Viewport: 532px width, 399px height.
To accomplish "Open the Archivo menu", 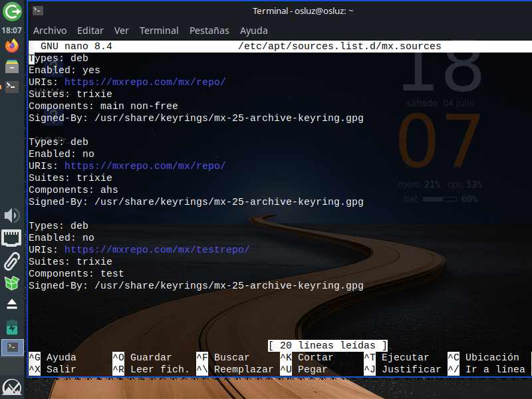I will point(50,31).
